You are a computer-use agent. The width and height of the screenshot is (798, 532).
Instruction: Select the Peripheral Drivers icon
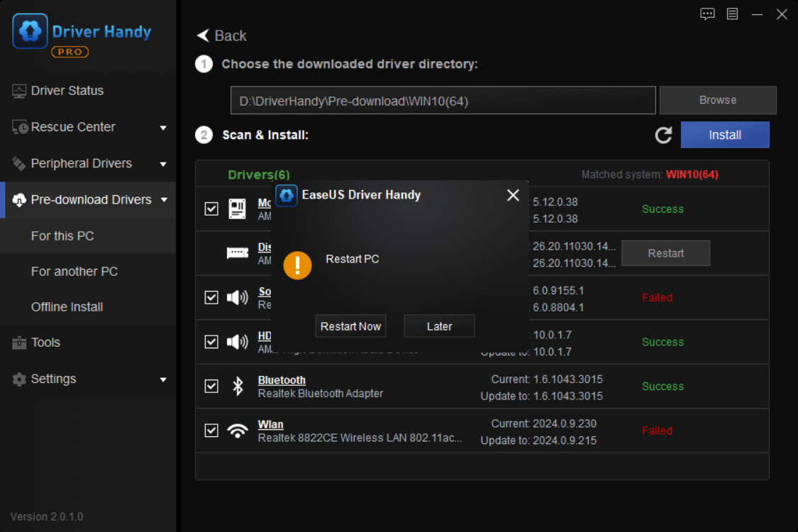[18, 163]
